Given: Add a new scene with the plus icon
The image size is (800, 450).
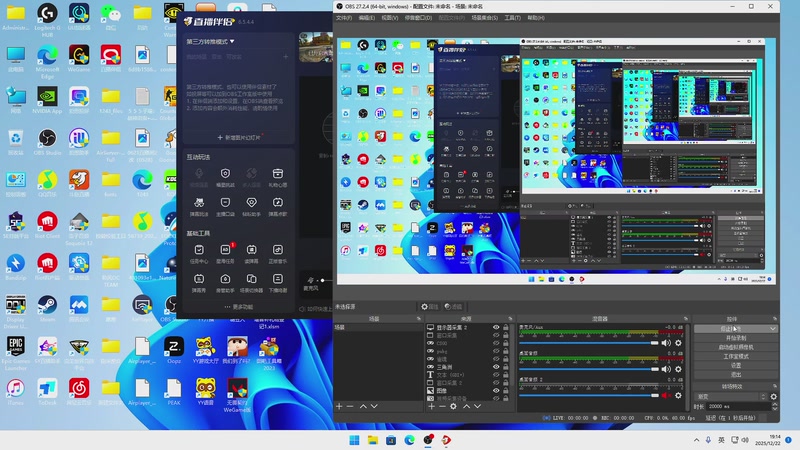Looking at the screenshot, I should 339,406.
